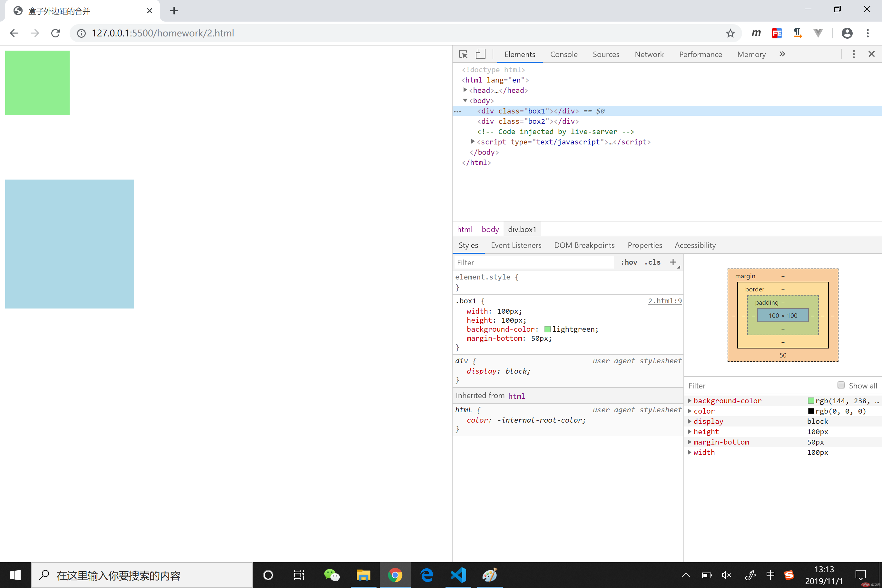Click the browser back arrow

click(14, 33)
